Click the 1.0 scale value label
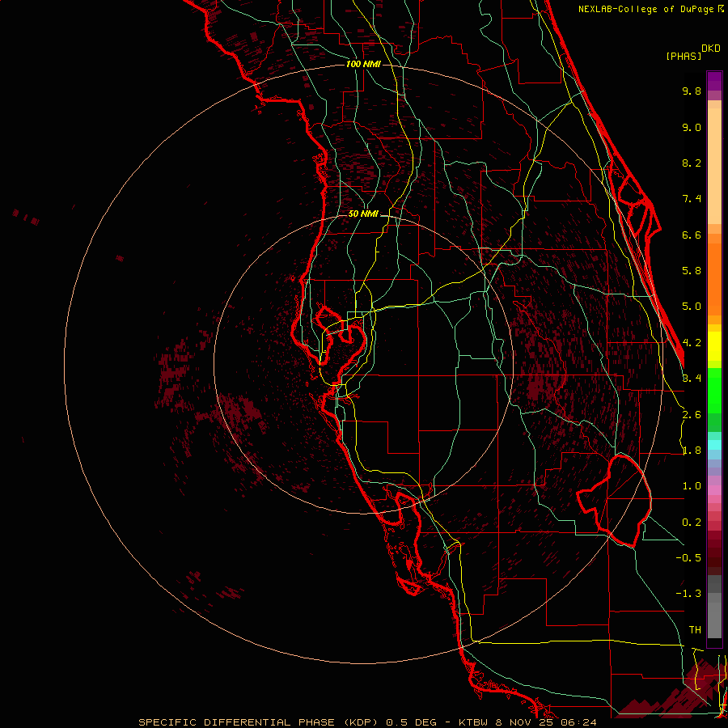This screenshot has width=728, height=728. pyautogui.click(x=692, y=486)
